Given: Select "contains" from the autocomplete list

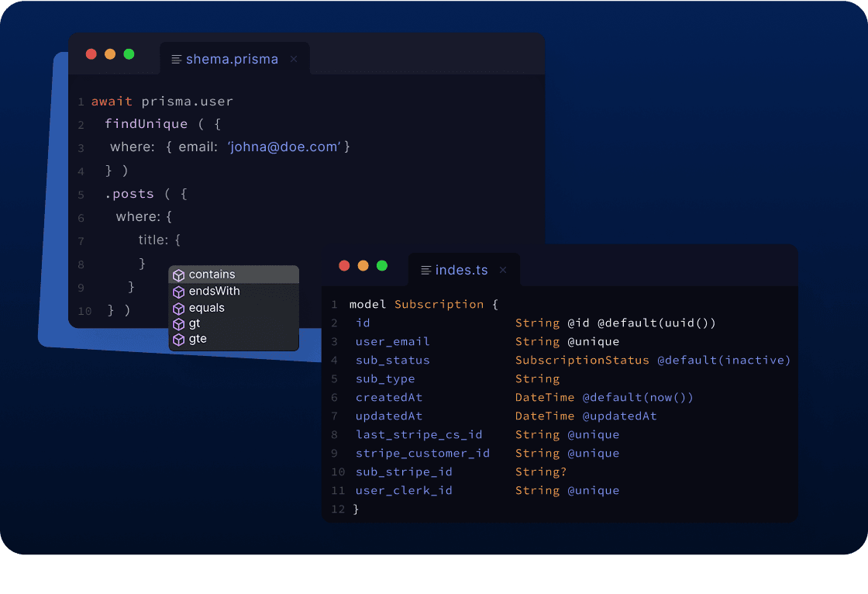Looking at the screenshot, I should point(212,275).
